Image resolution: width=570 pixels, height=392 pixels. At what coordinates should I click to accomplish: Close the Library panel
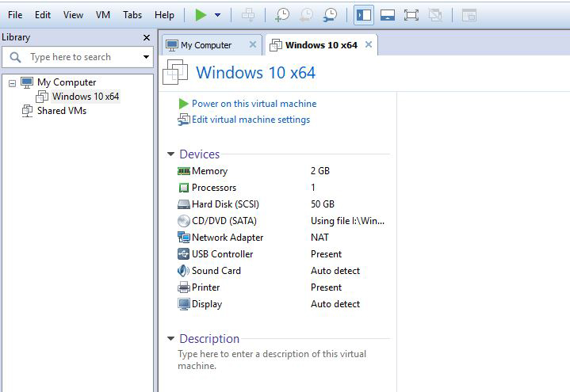[147, 37]
